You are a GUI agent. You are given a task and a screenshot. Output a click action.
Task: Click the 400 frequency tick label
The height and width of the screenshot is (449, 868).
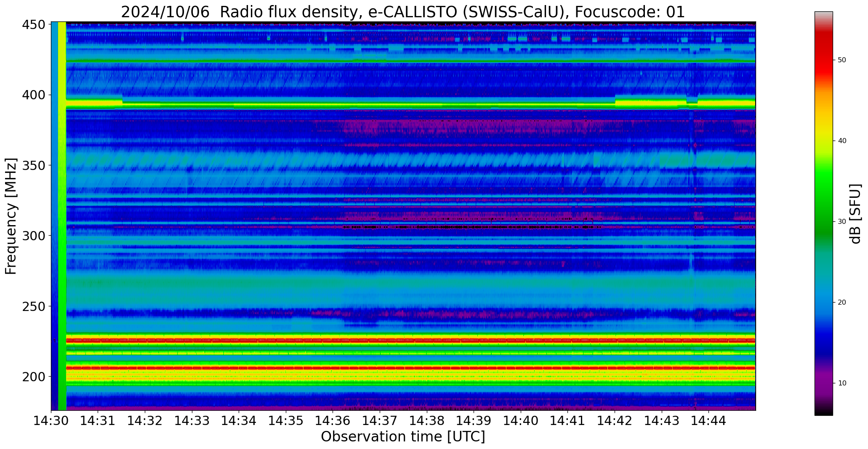34,95
